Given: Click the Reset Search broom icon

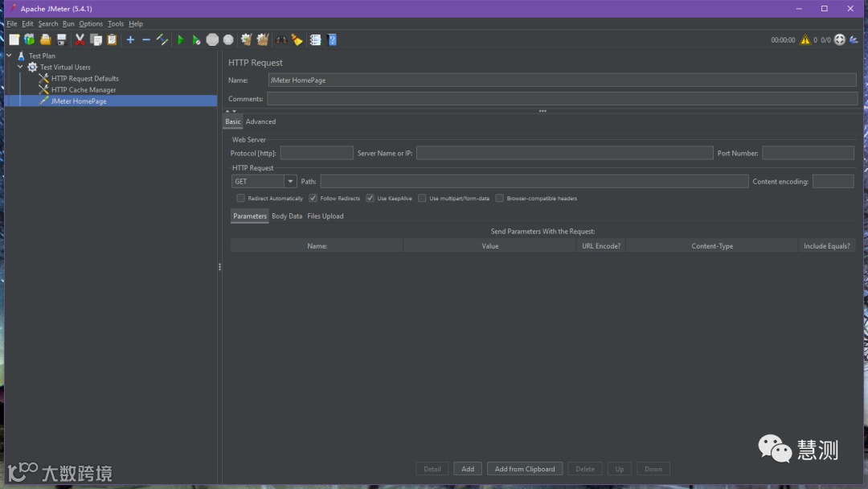Looking at the screenshot, I should click(x=297, y=40).
